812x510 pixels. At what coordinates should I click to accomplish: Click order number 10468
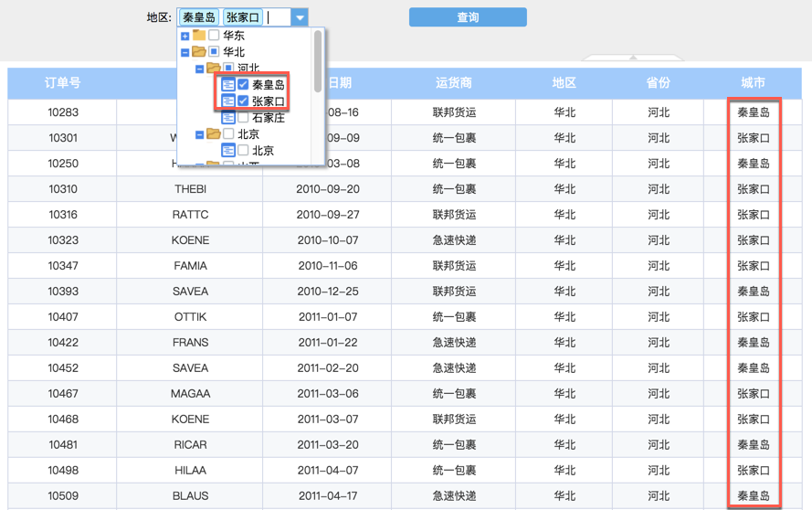coord(63,420)
